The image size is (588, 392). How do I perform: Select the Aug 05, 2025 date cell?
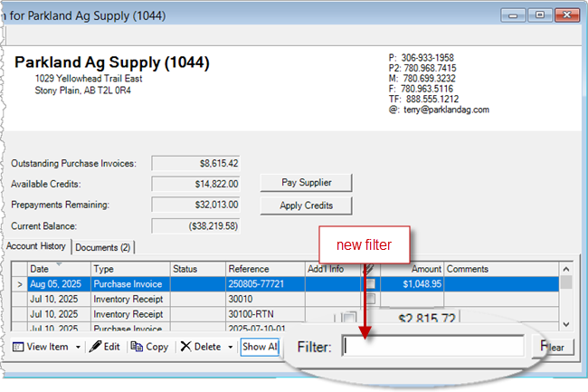59,284
